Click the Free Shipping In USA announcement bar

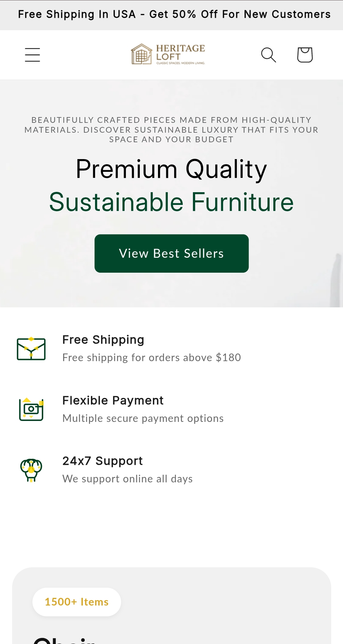pyautogui.click(x=172, y=15)
